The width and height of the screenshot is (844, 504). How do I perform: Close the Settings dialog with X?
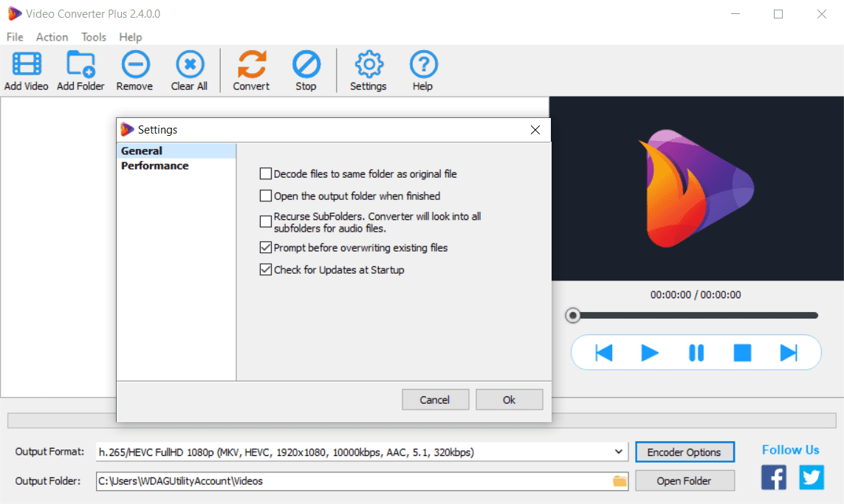535,130
